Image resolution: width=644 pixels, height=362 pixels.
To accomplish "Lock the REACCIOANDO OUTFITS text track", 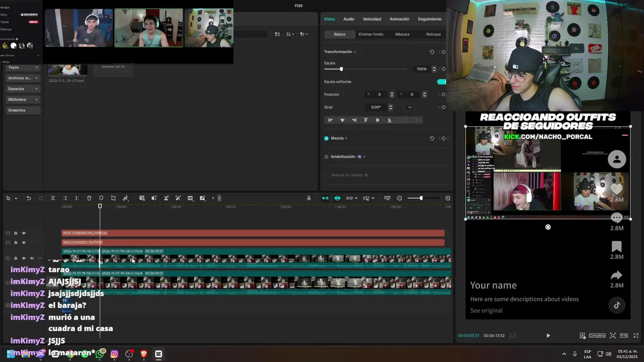I will point(16,242).
